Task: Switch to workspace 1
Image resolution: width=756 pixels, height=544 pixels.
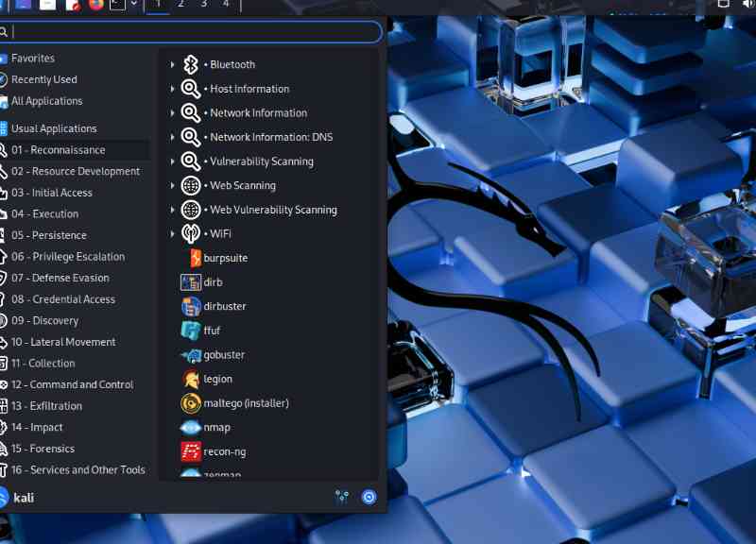Action: pyautogui.click(x=158, y=5)
